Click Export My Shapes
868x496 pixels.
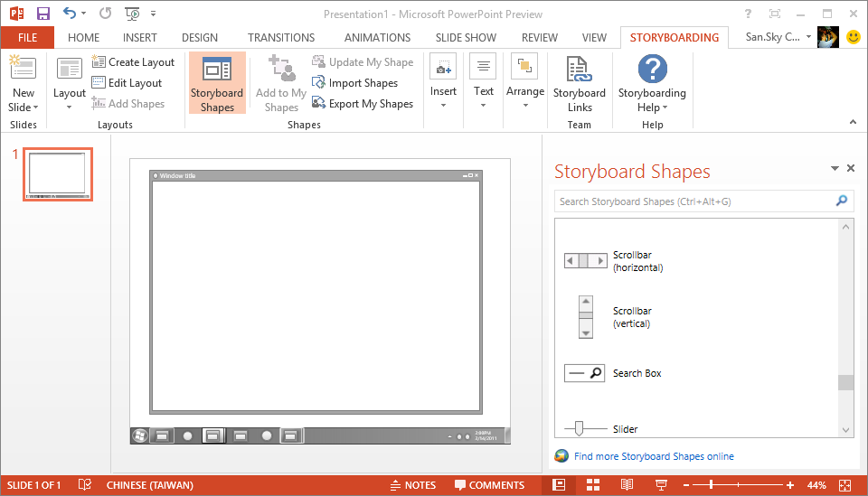coord(363,103)
